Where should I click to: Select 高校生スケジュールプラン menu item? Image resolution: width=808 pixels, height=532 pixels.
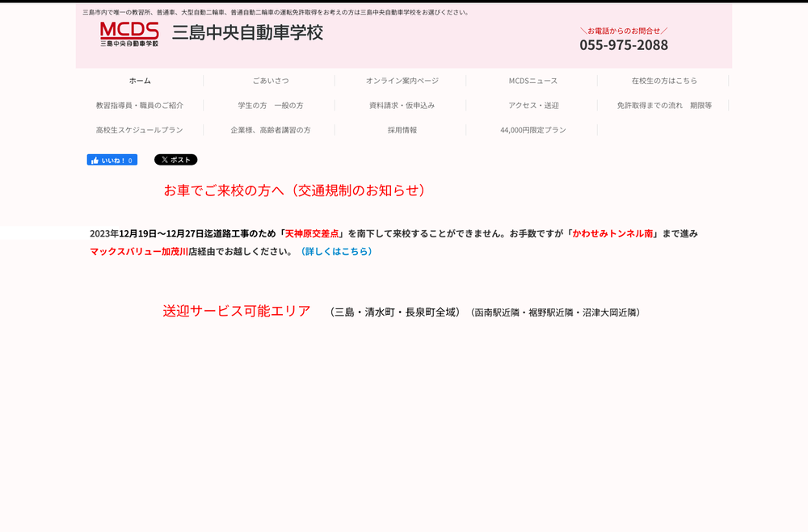[x=140, y=130]
